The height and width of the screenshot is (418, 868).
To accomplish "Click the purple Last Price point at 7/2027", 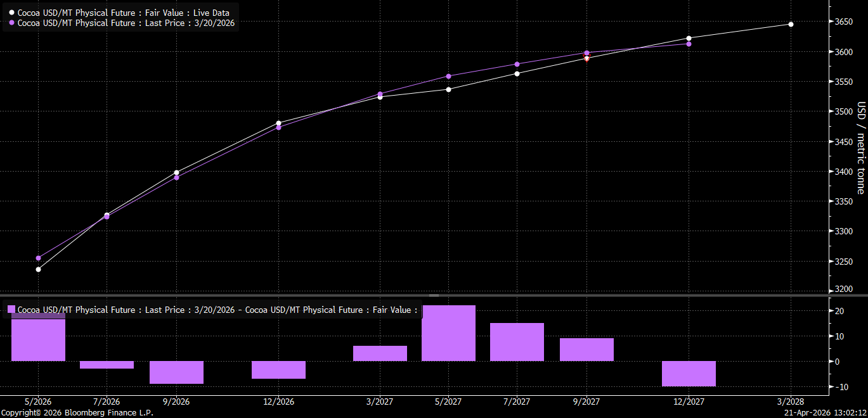I will (517, 64).
